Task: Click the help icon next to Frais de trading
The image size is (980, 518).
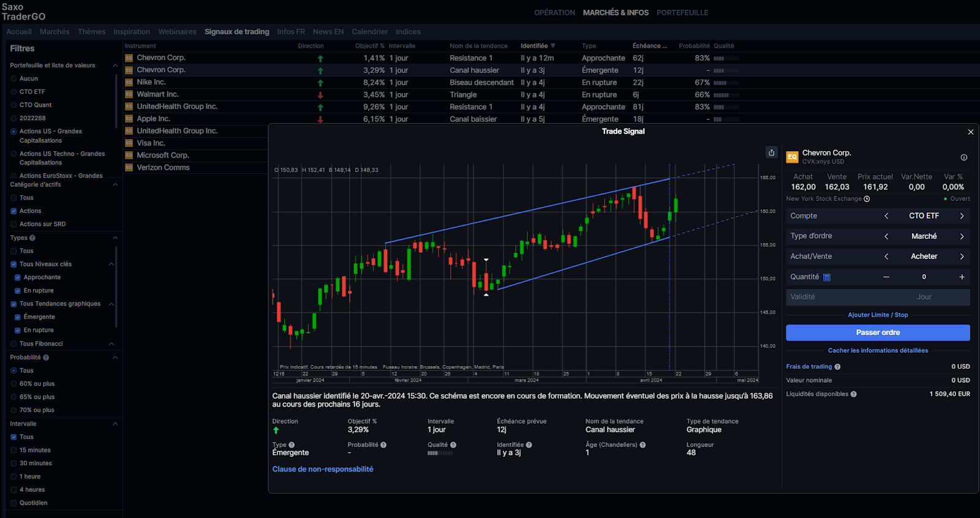Action: tap(837, 367)
